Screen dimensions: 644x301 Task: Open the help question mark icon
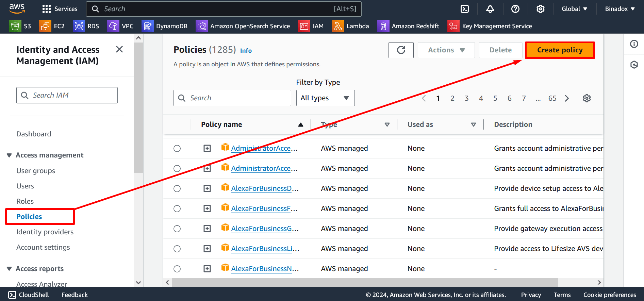(x=515, y=9)
